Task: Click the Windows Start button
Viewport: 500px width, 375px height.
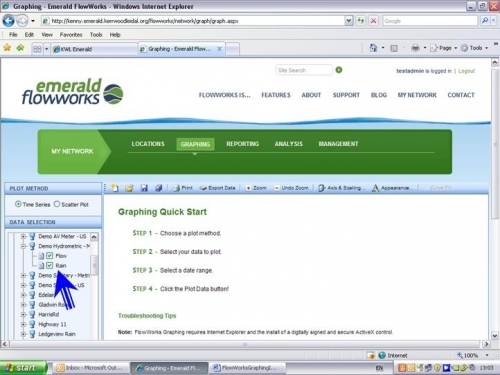Action: coord(23,368)
